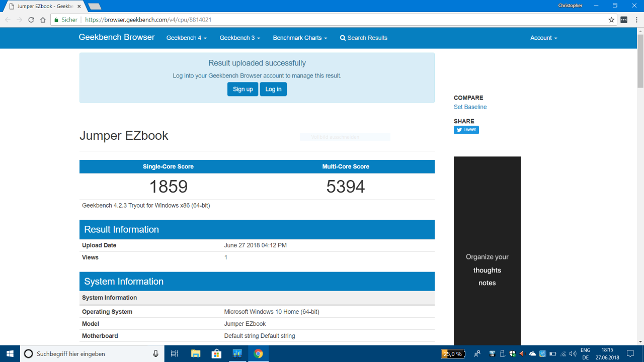The height and width of the screenshot is (362, 644).
Task: Click the Sign up button
Action: [243, 89]
